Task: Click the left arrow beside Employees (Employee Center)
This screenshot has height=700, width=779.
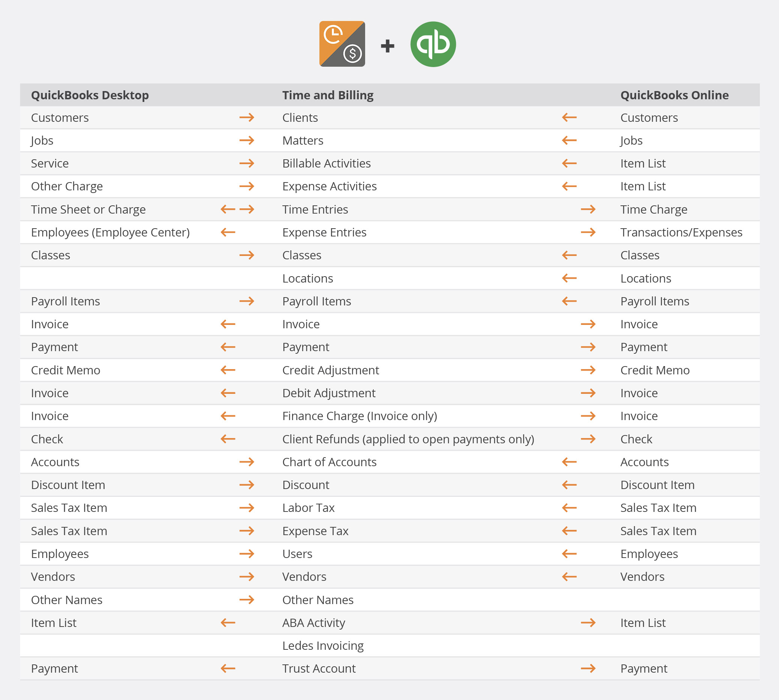Action: (228, 232)
